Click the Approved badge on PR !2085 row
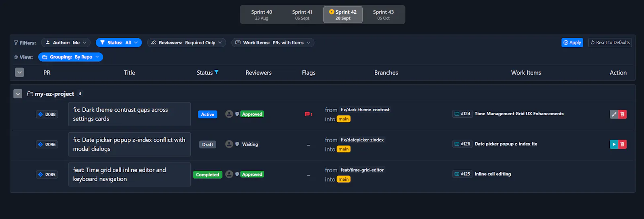 252,175
